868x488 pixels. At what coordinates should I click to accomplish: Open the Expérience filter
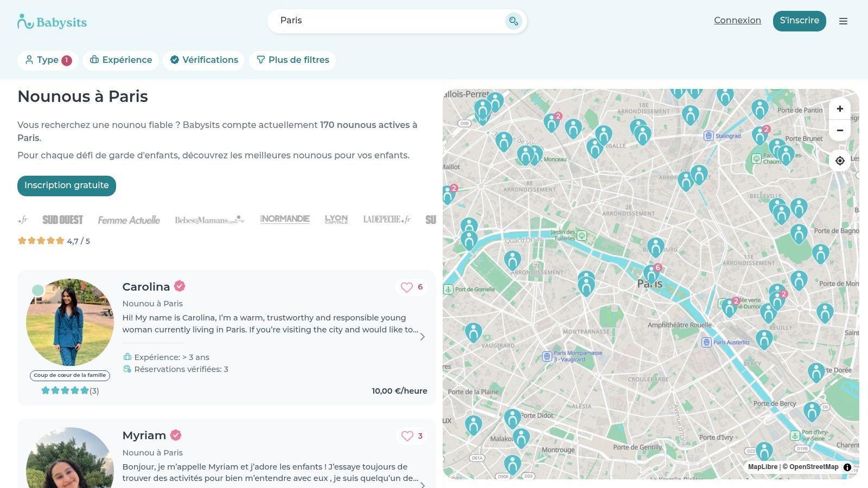coord(120,60)
